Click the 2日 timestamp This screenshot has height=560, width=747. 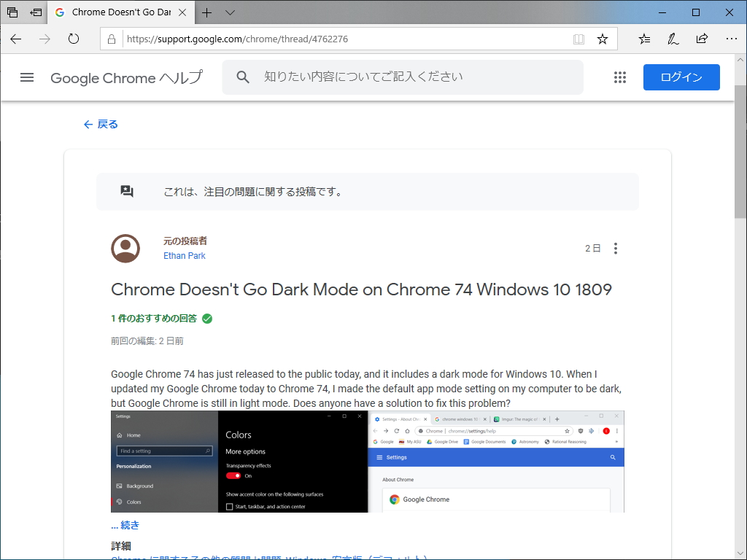pos(592,249)
